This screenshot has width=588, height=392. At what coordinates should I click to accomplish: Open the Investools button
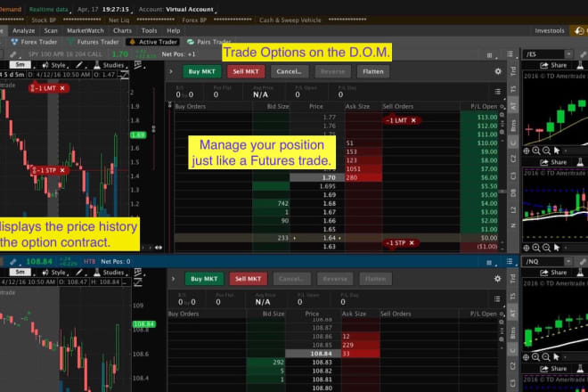pos(550,31)
